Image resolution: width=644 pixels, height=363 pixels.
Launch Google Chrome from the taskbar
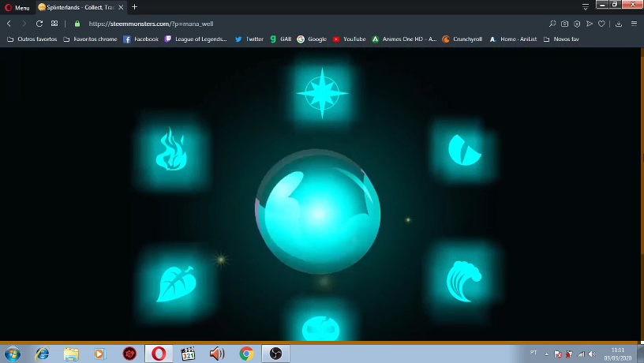246,354
